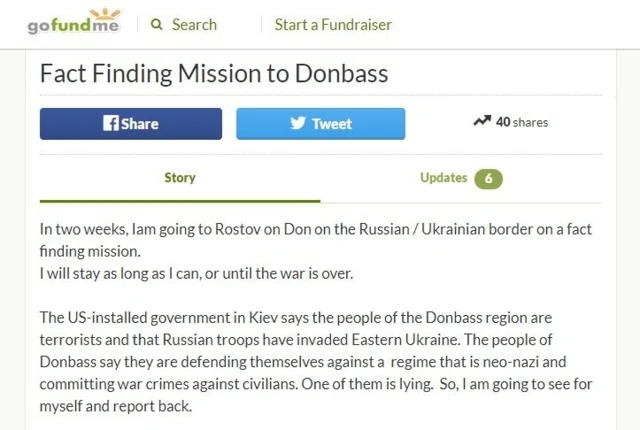Switch to the Story tab
The image size is (640, 430).
click(180, 178)
